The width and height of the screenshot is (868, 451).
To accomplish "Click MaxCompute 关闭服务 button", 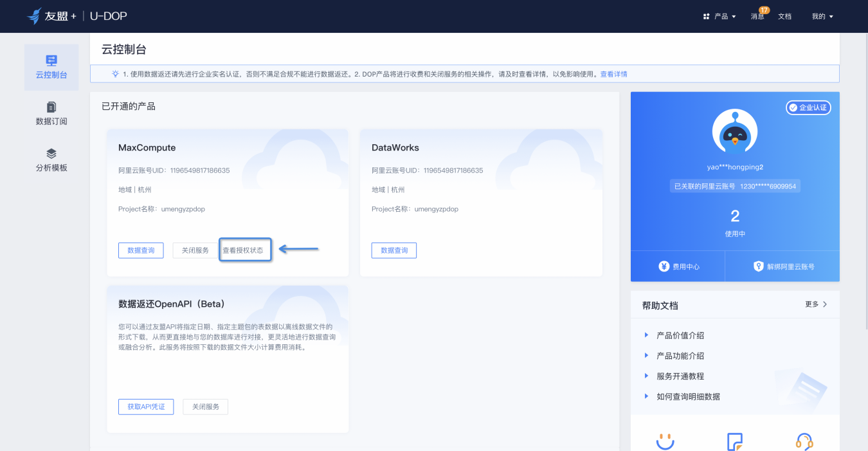I will coord(195,250).
